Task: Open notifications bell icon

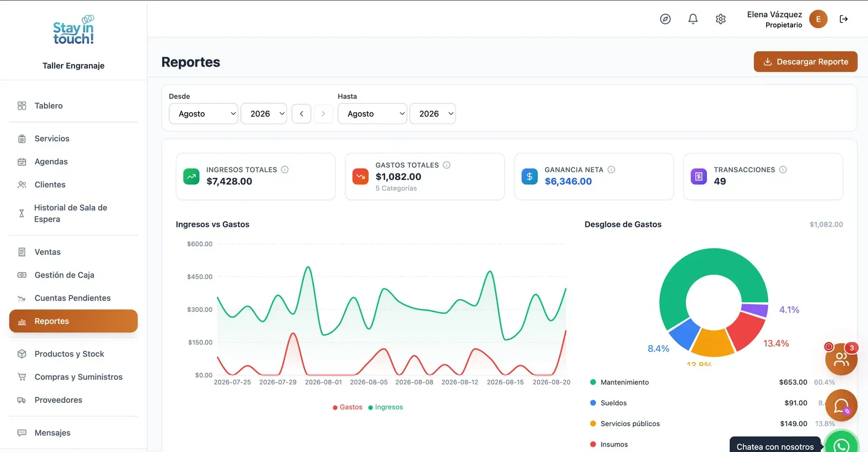Action: (693, 19)
